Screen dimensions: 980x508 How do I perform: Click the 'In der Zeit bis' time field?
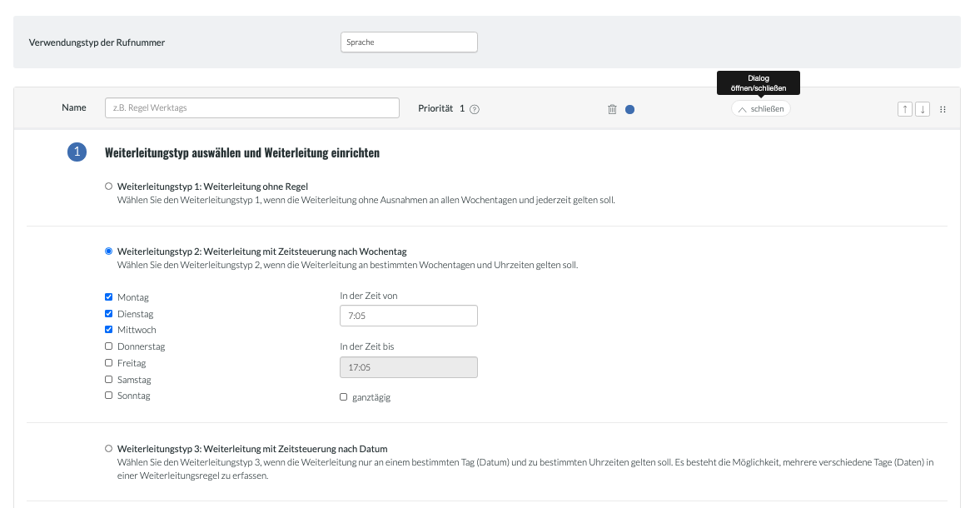coord(409,367)
